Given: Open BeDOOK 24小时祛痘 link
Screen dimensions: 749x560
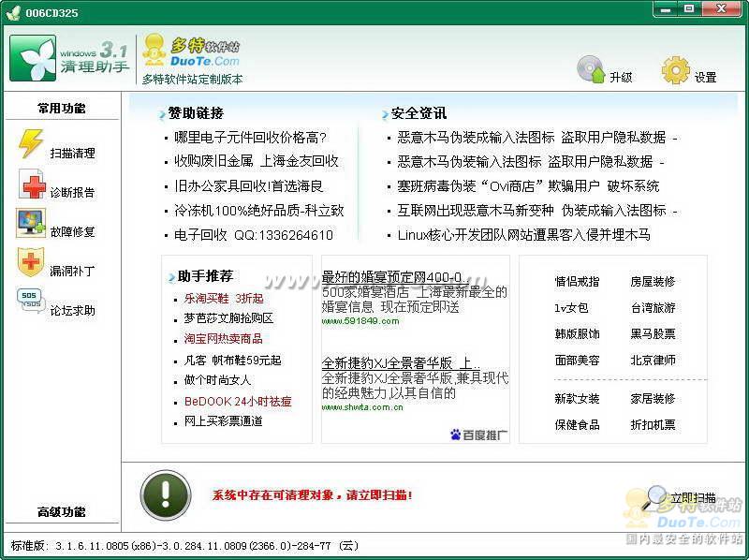Looking at the screenshot, I should (x=238, y=402).
